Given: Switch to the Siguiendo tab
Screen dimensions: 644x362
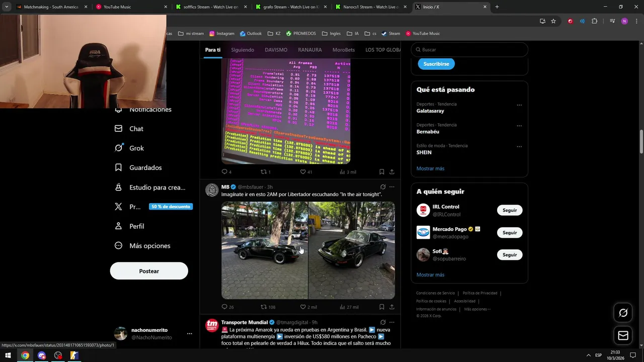Looking at the screenshot, I should (x=243, y=50).
